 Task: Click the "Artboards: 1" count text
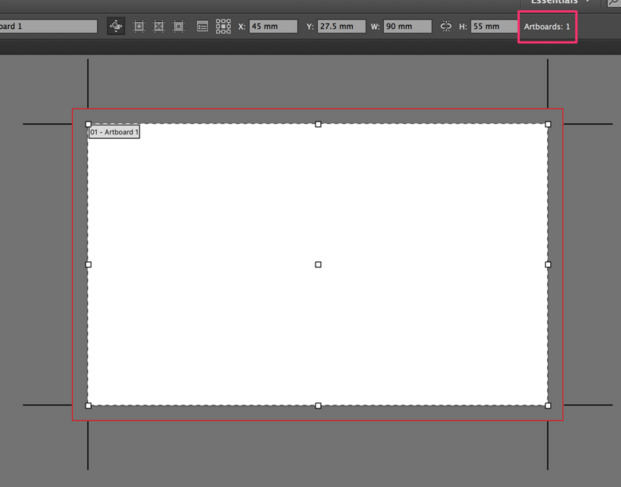click(547, 27)
